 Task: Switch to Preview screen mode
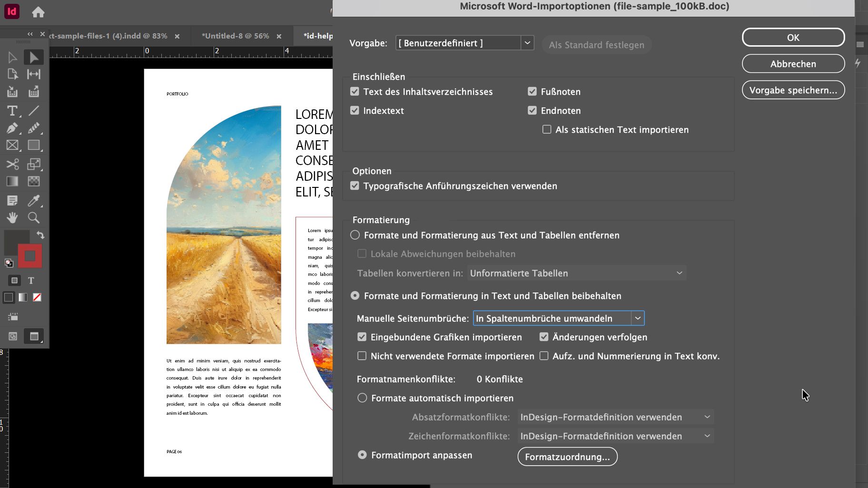click(34, 336)
